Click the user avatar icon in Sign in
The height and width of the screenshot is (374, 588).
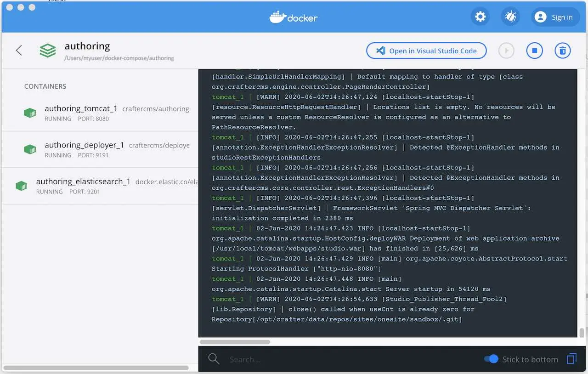coord(541,17)
